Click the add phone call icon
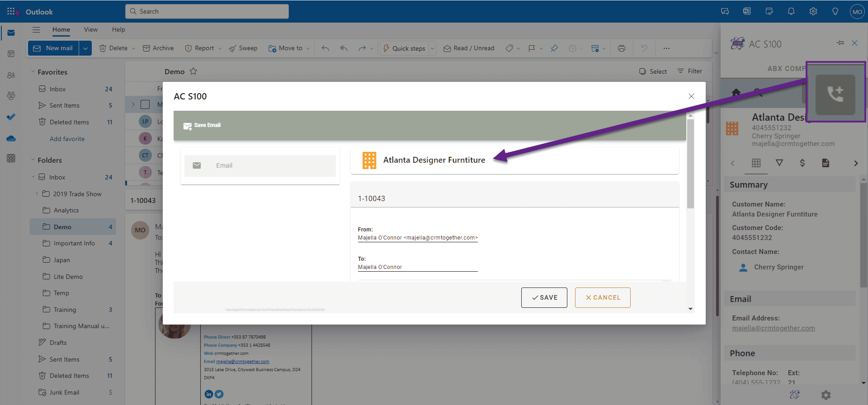Viewport: 868px width, 405px height. coord(835,94)
